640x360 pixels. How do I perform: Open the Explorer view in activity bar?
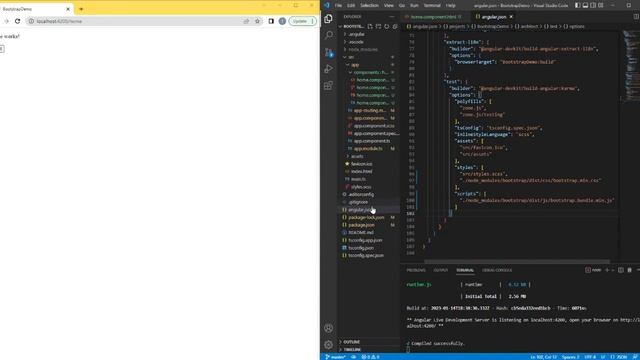click(x=328, y=19)
